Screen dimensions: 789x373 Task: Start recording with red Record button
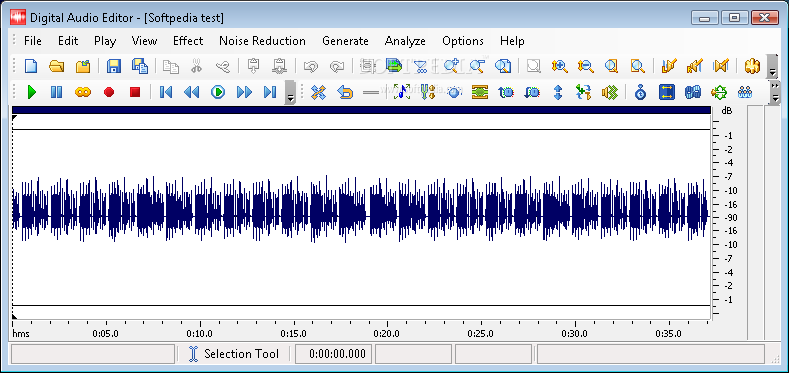(109, 92)
